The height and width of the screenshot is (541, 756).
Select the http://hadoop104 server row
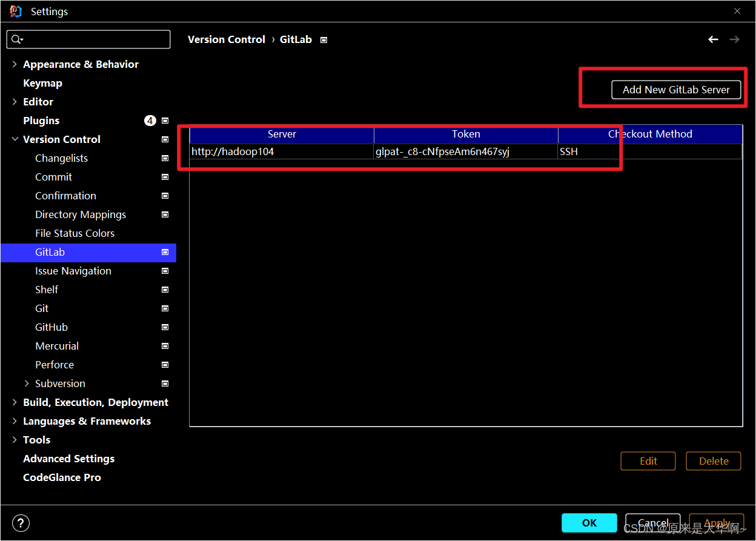282,151
